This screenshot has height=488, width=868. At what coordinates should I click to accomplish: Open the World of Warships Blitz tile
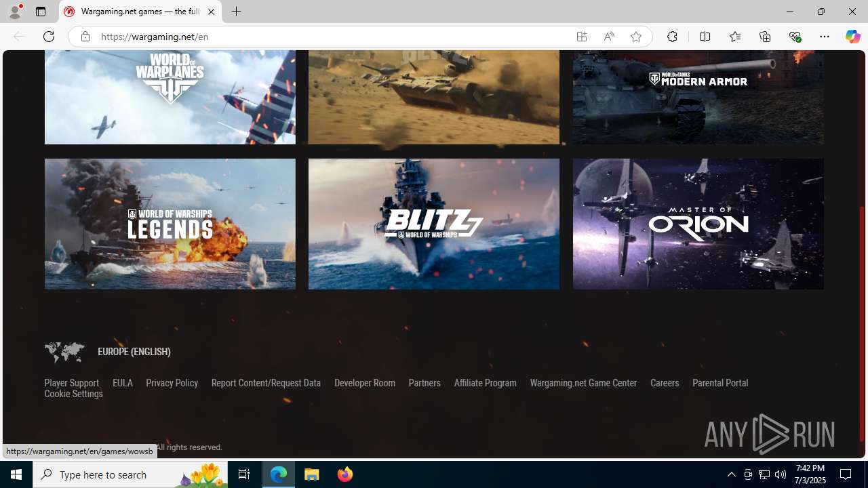tap(434, 224)
